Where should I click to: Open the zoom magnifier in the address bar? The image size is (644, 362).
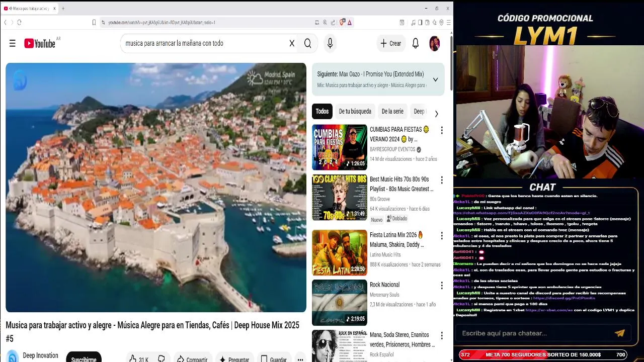pyautogui.click(x=325, y=22)
